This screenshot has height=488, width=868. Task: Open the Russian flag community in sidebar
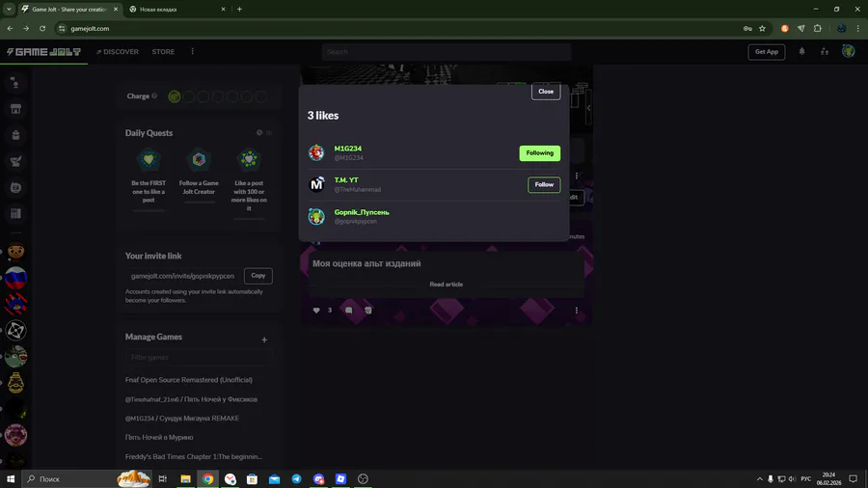(15, 278)
